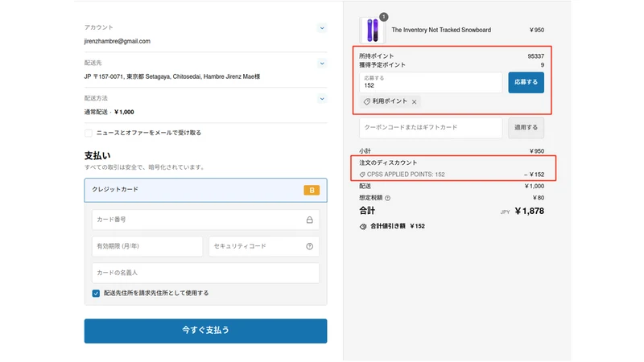Focus the 有効期限 (月/年) field
Viewport: 644px width, 362px height.
(147, 246)
